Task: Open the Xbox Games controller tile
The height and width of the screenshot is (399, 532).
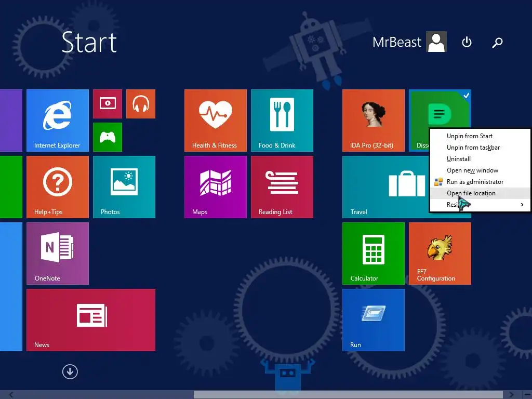Action: click(x=108, y=137)
